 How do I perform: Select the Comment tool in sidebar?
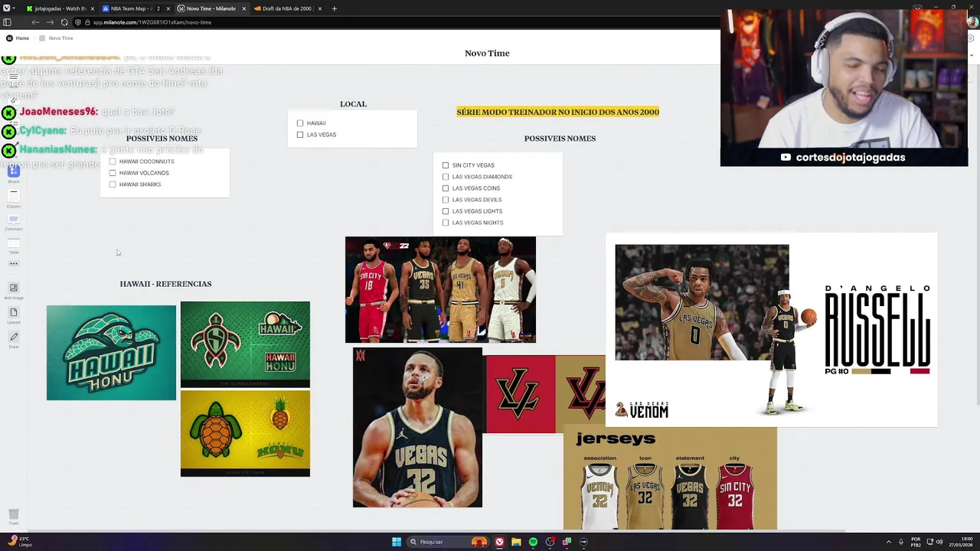[x=13, y=222]
